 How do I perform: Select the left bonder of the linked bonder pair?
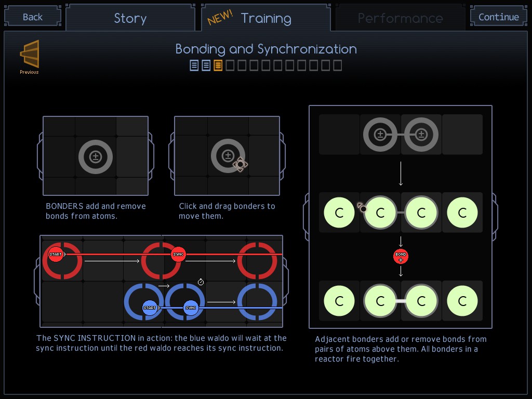tap(380, 135)
